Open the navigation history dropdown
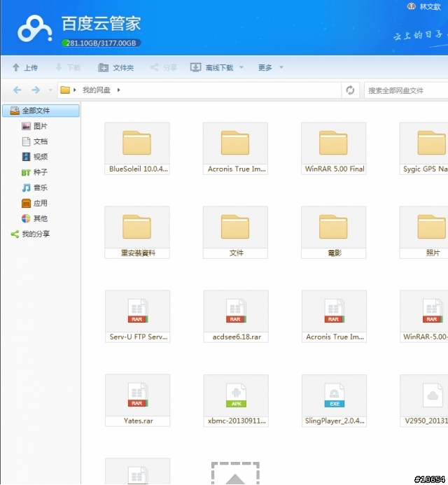448x485 pixels. click(x=50, y=90)
